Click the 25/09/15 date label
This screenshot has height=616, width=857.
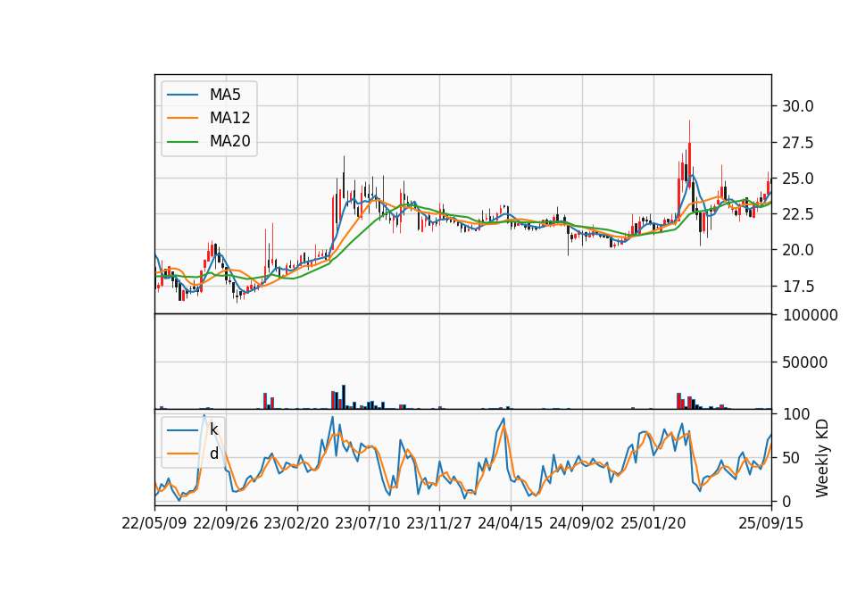coord(771,524)
